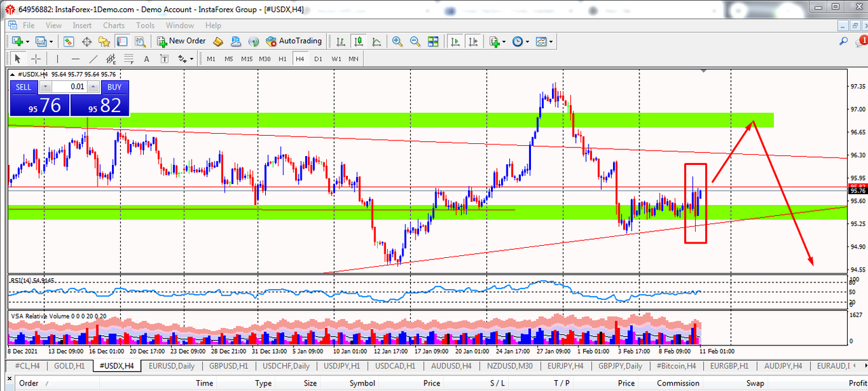This screenshot has width=868, height=391.
Task: Toggle the Chart Shift button
Action: [473, 41]
